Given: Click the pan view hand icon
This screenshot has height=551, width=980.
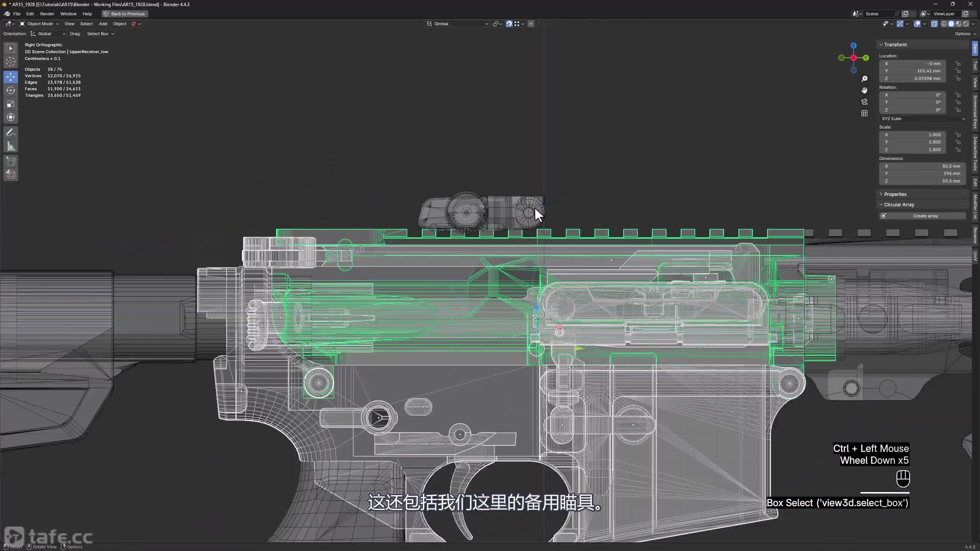Looking at the screenshot, I should pyautogui.click(x=864, y=90).
